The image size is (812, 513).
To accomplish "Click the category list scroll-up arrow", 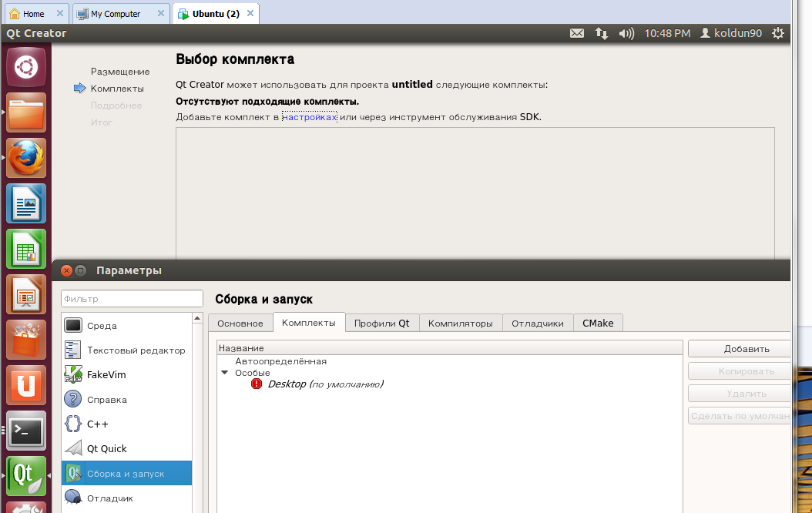I will pyautogui.click(x=197, y=318).
